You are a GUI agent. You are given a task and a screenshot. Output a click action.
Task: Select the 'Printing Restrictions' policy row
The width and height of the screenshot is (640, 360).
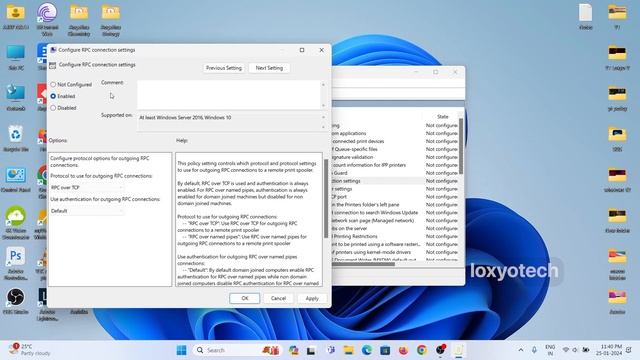pyautogui.click(x=394, y=236)
